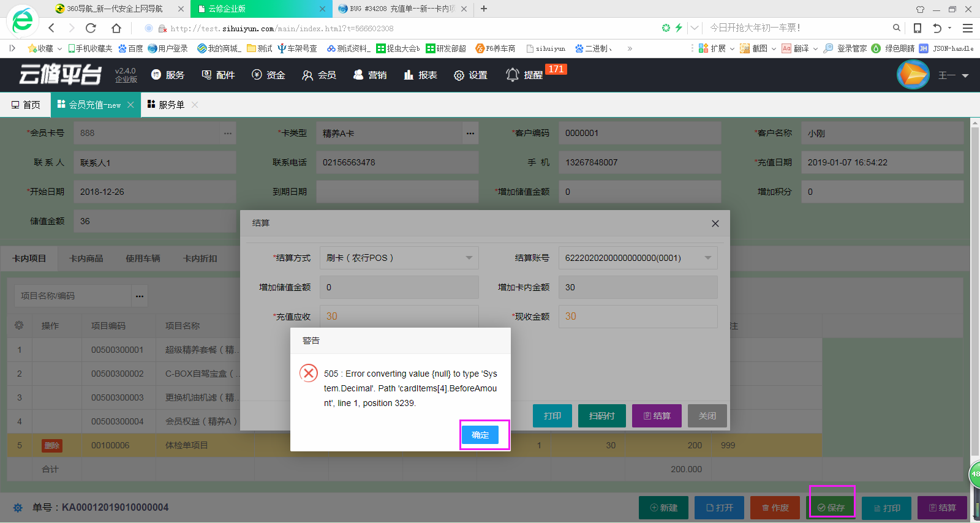Click the gear icon in table header
This screenshot has height=523, width=980.
(x=19, y=325)
